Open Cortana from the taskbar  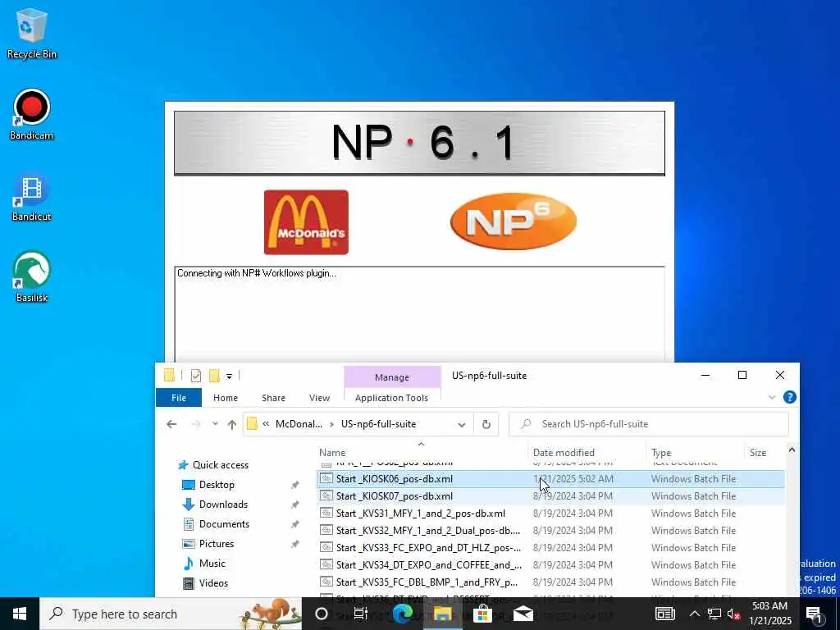[322, 614]
